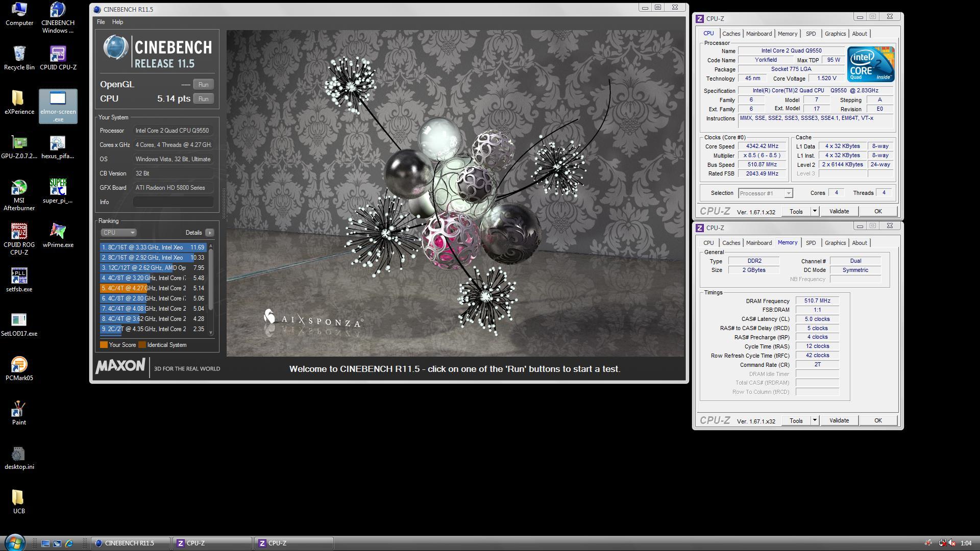Image resolution: width=980 pixels, height=551 pixels.
Task: Click the Switch between windows quick launch icon
Action: 57,543
